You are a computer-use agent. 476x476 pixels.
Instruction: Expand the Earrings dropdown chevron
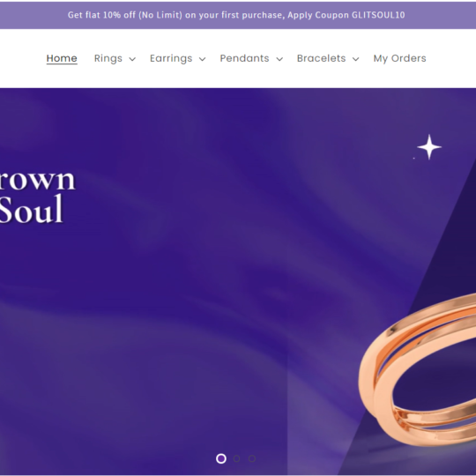(202, 59)
